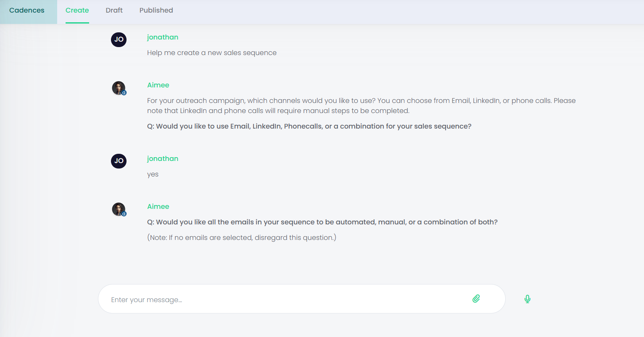Click the Aimee name above the automated emails question
This screenshot has width=644, height=337.
click(x=158, y=207)
